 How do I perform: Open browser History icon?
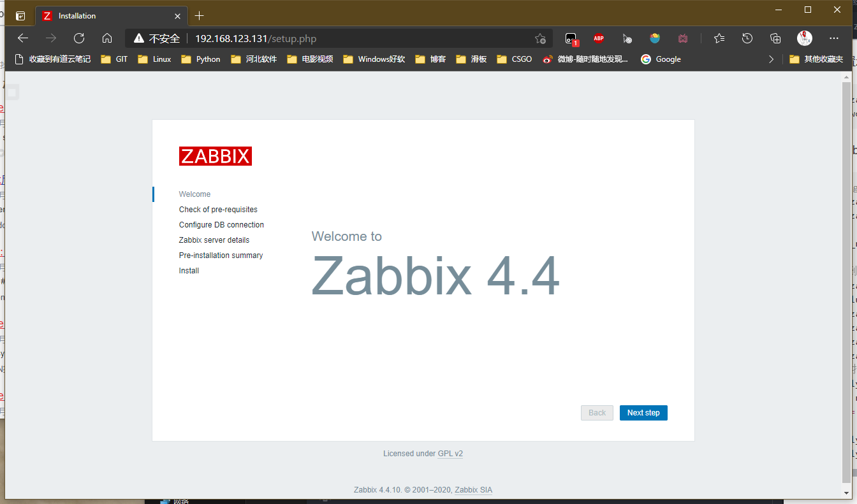click(x=747, y=38)
